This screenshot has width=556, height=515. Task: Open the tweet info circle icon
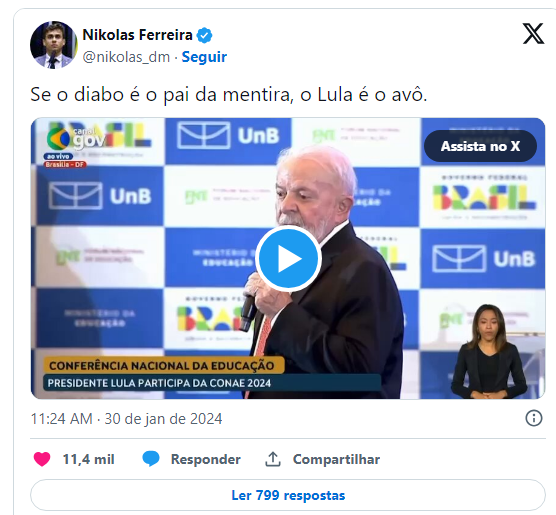534,418
